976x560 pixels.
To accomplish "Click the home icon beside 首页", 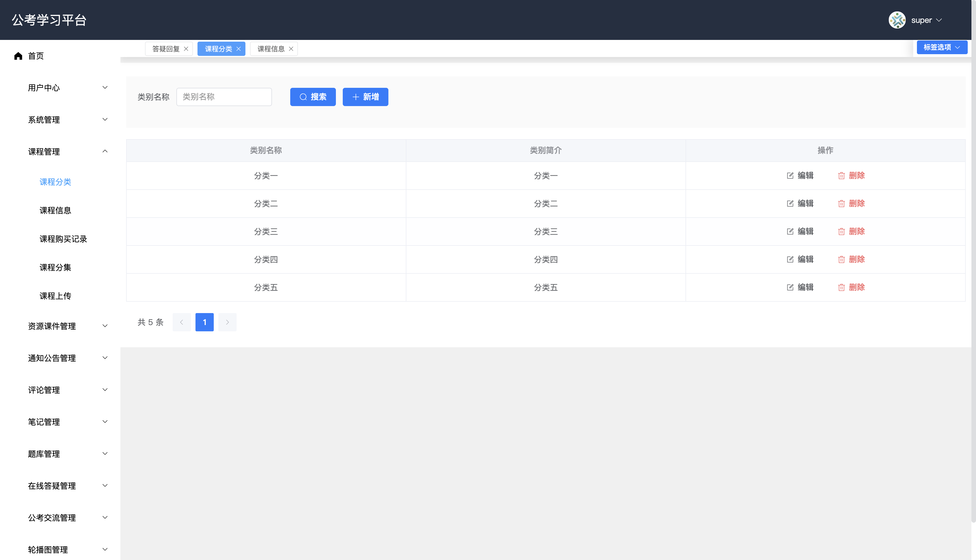I will point(18,56).
